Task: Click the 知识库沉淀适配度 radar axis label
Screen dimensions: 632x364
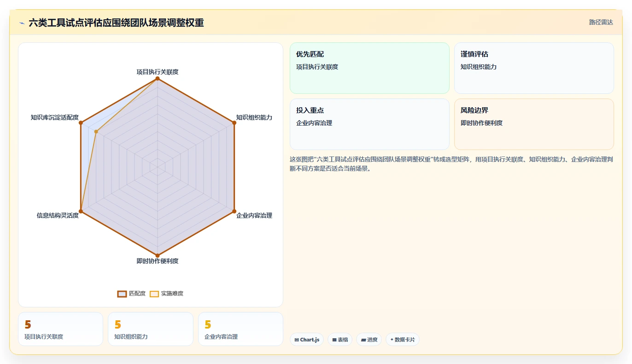Action: click(55, 117)
